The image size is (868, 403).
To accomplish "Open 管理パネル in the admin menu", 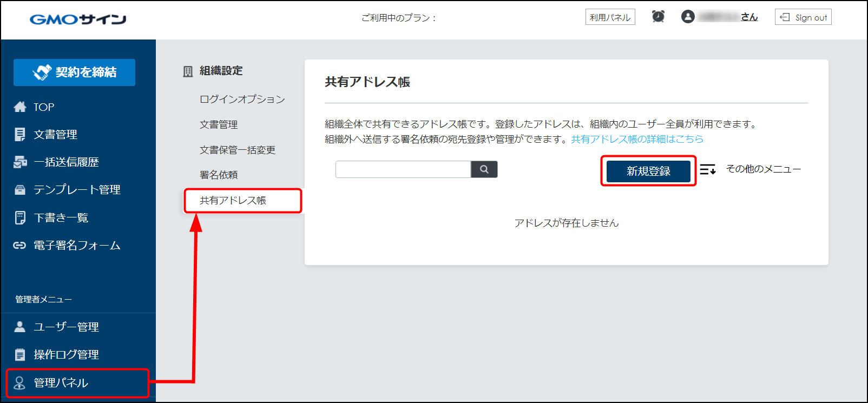I will pos(61,382).
